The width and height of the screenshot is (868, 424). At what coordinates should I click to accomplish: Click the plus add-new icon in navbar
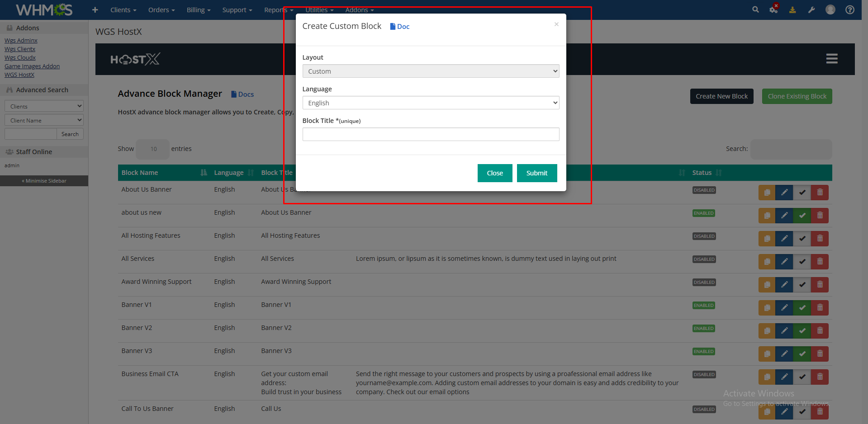95,9
